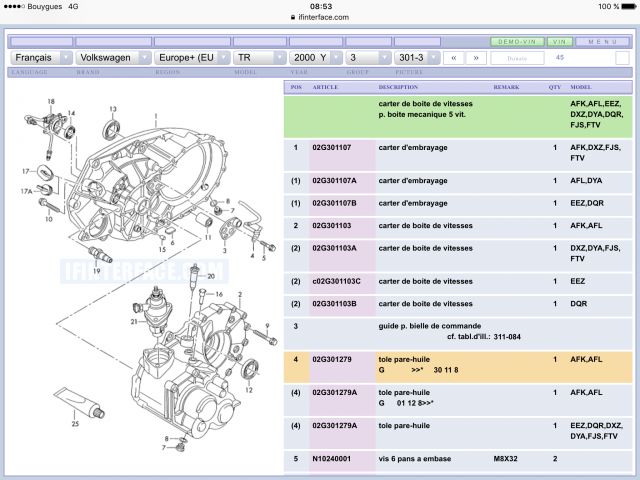Click part number 13 seal in diagram
Viewport: 640px width, 480px height.
111,129
